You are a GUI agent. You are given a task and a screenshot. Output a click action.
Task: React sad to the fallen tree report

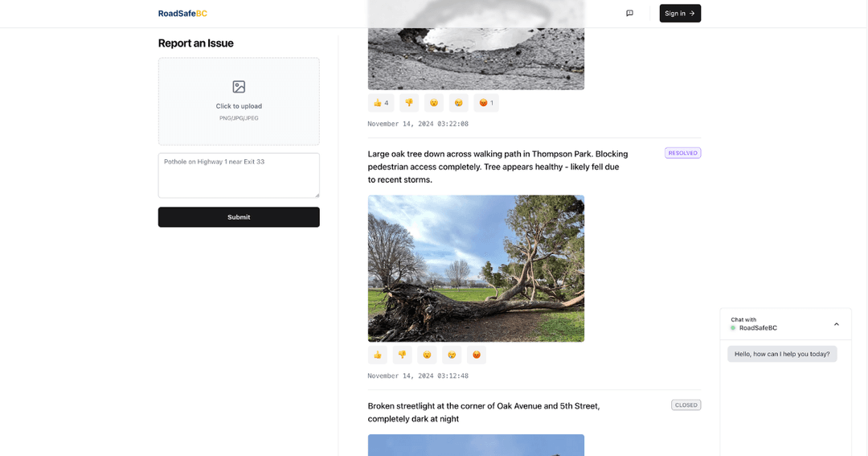click(x=452, y=355)
